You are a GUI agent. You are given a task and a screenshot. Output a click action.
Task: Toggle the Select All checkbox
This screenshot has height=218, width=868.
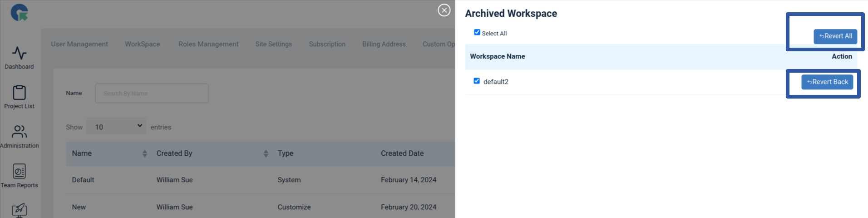coord(477,32)
